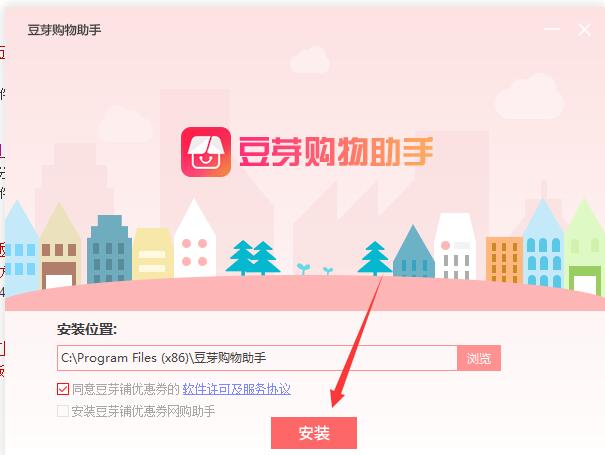Click the 安装位置: label

(x=87, y=330)
